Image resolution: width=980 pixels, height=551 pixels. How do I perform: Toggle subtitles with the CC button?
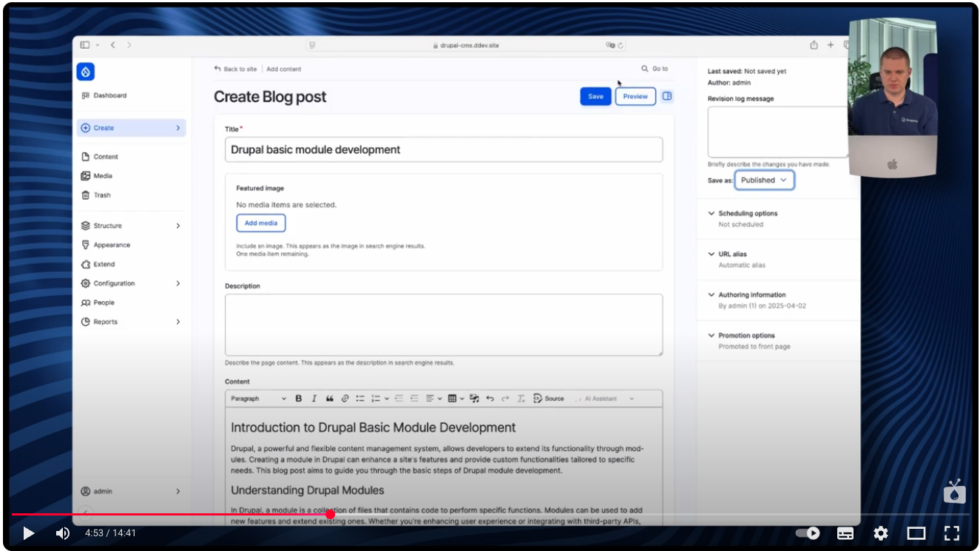click(x=845, y=533)
